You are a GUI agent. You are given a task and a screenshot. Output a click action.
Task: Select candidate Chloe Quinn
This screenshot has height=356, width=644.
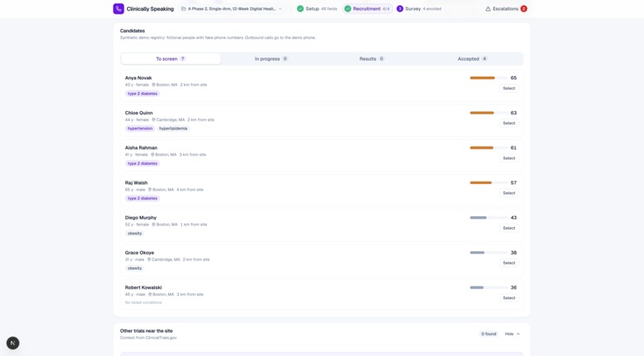click(x=509, y=123)
